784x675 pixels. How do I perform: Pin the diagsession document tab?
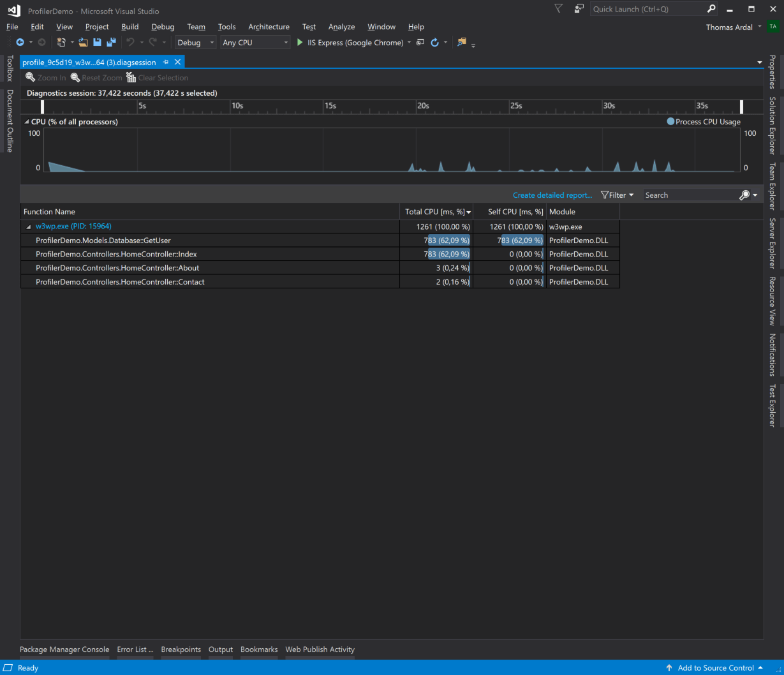[166, 62]
